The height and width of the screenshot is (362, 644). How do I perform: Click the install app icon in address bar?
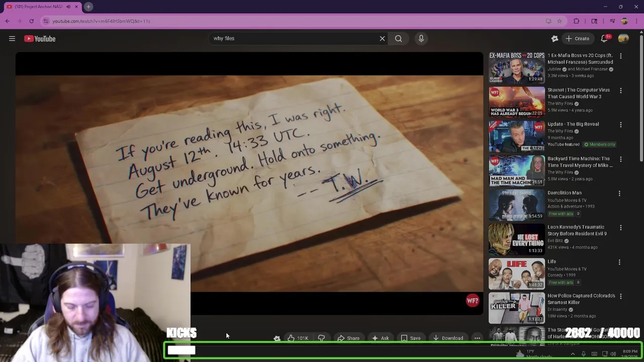click(x=548, y=21)
